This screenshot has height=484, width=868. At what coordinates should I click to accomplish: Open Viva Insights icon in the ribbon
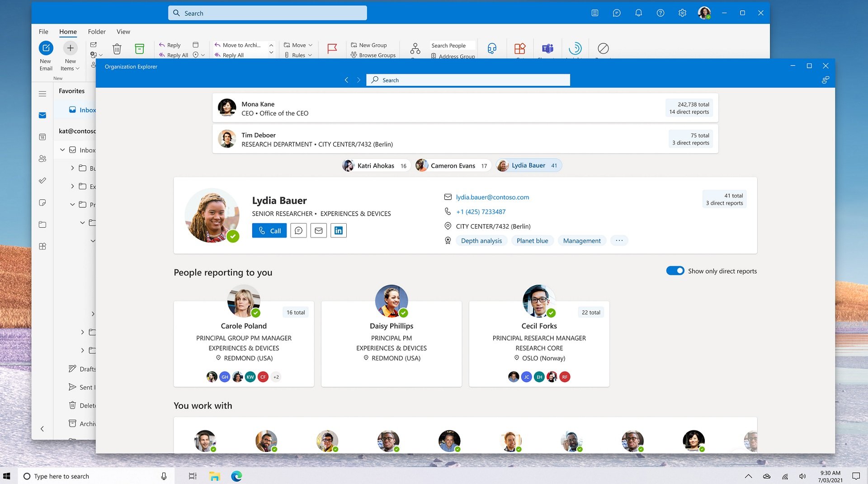[575, 49]
